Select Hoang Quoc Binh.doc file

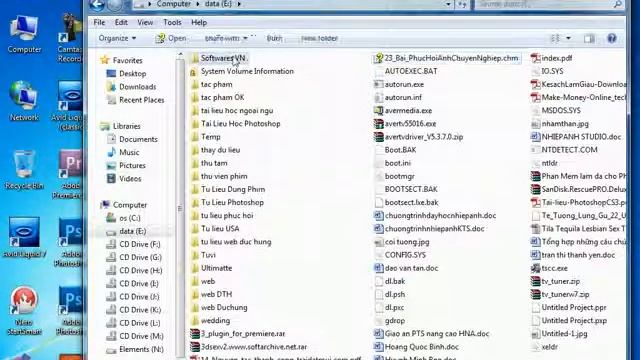(417, 347)
